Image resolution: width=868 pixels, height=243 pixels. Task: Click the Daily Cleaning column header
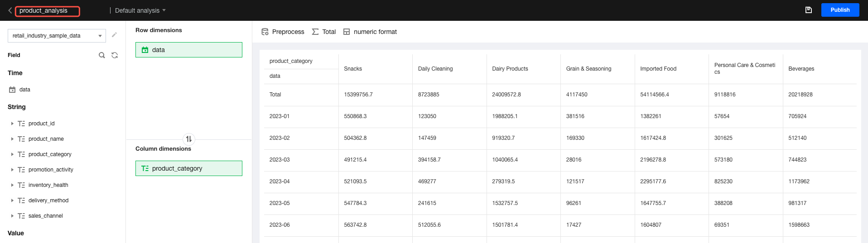(x=435, y=69)
